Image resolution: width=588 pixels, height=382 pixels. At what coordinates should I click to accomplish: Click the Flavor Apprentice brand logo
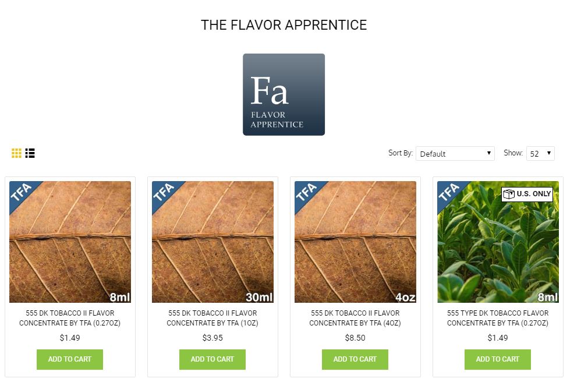(284, 94)
